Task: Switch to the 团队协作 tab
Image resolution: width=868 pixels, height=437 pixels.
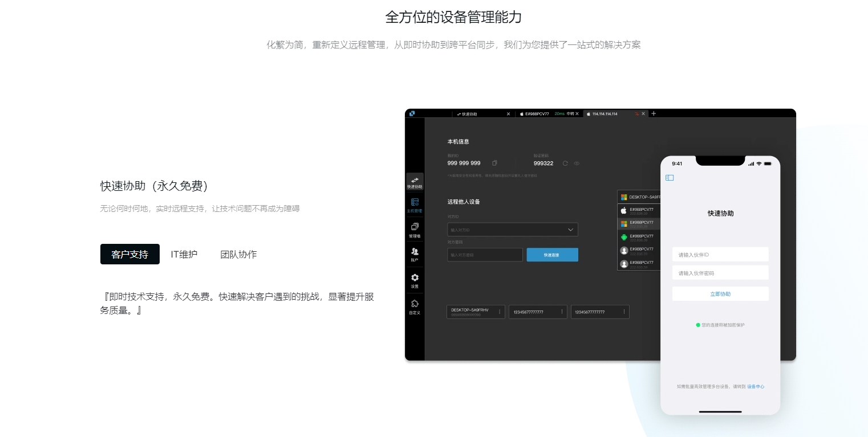Action: pyautogui.click(x=238, y=254)
